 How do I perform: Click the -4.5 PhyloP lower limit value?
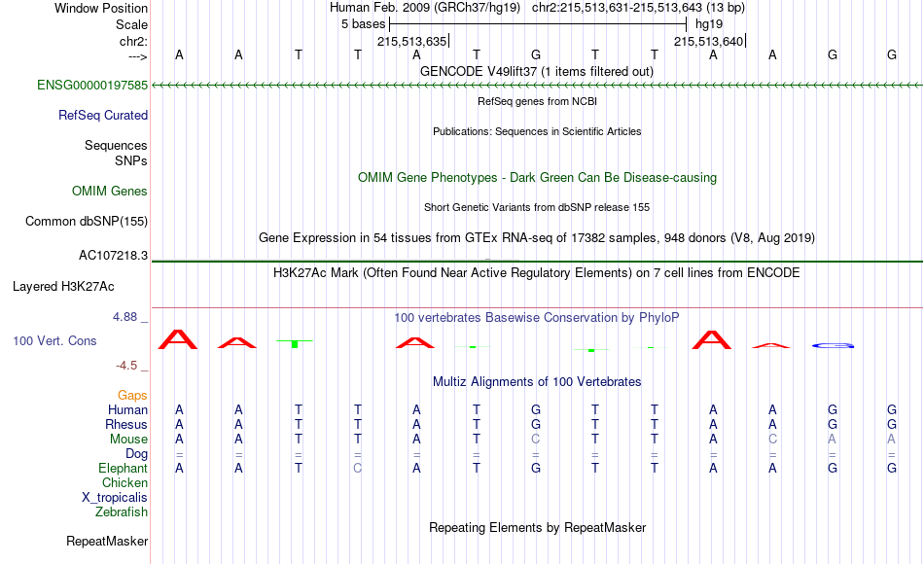(x=126, y=366)
